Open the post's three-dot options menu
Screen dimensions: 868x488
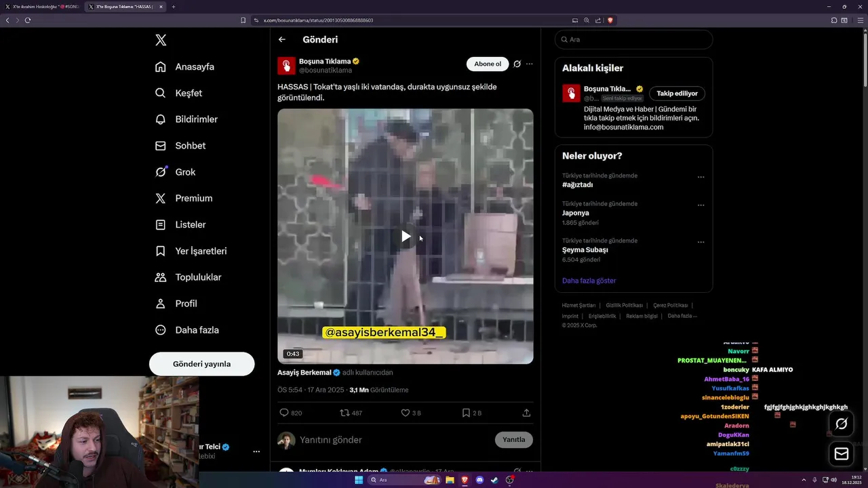click(530, 64)
